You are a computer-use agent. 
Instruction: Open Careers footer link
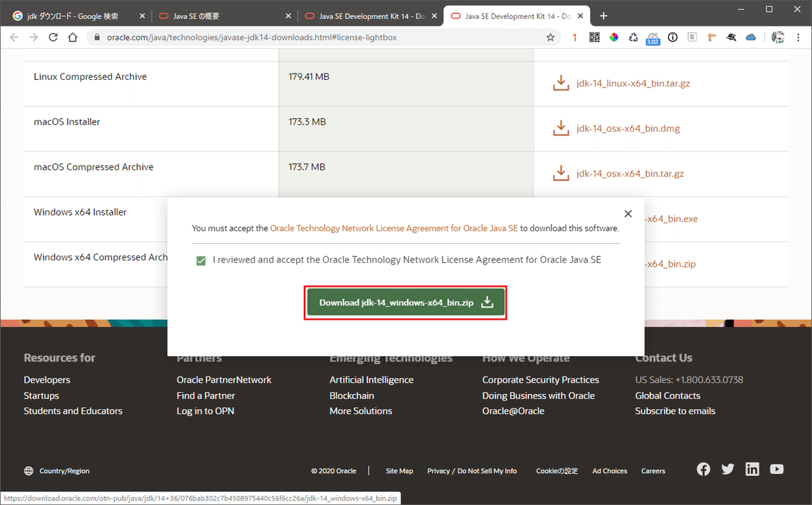coord(653,471)
